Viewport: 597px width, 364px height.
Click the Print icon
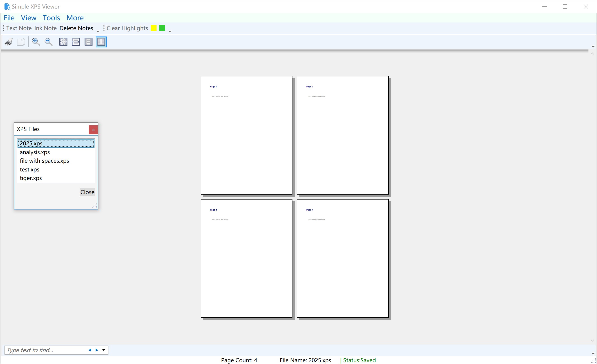(8, 42)
